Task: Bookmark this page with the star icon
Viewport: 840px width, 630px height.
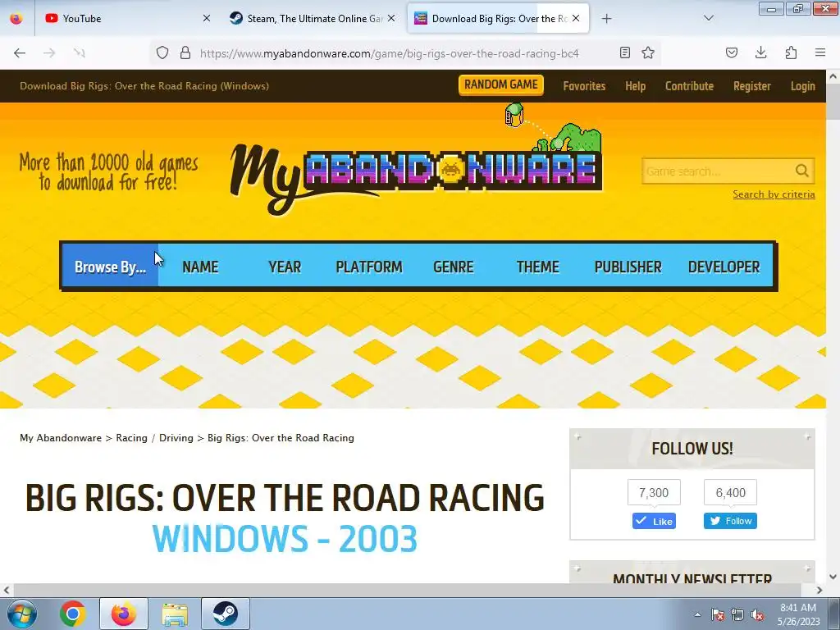Action: pos(648,52)
